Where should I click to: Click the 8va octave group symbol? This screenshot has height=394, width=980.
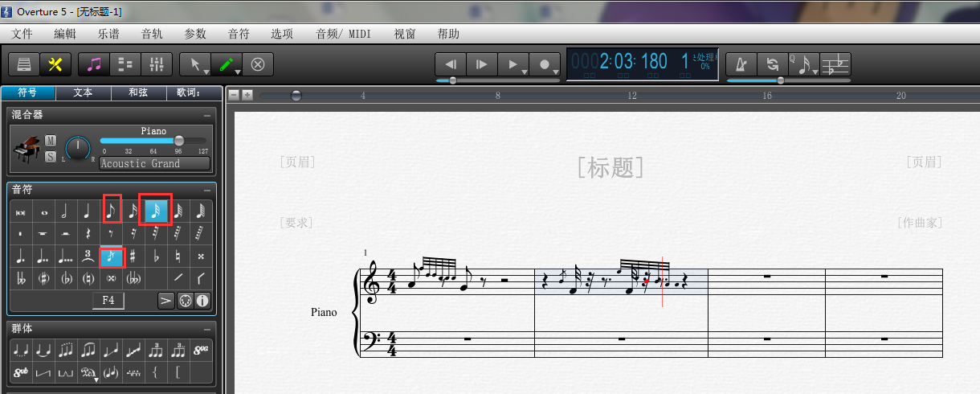coord(202,351)
